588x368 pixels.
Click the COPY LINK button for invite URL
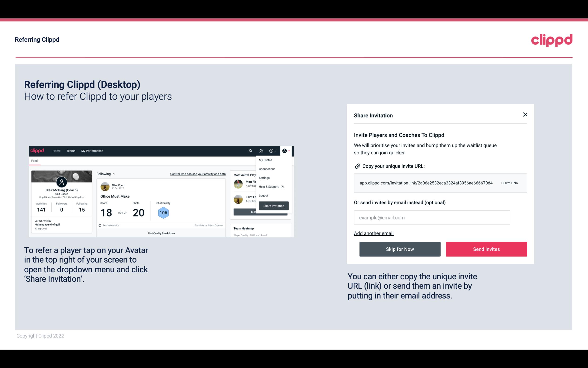click(x=510, y=183)
